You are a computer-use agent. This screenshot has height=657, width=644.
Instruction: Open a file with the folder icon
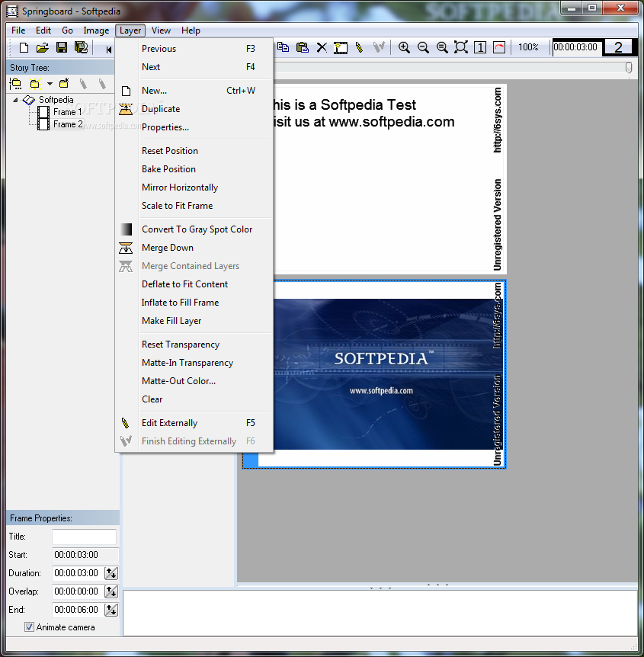(43, 48)
